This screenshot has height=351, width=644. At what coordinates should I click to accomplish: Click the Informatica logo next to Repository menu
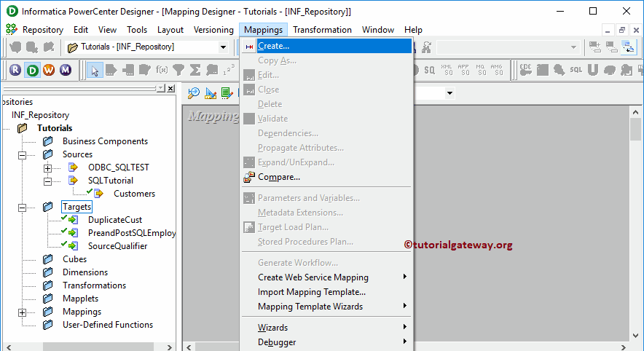[x=12, y=30]
